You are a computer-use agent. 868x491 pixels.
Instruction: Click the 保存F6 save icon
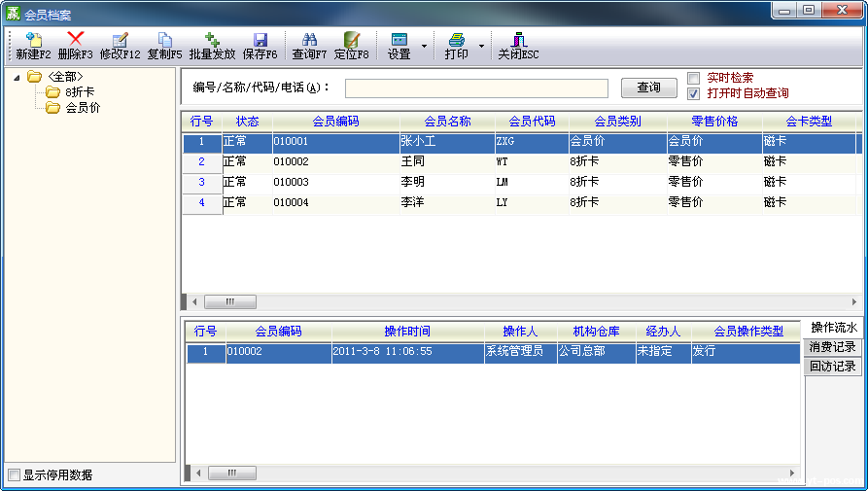[260, 39]
